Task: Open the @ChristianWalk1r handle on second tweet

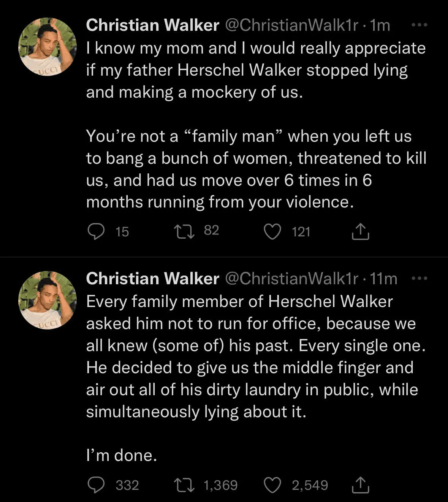Action: coord(291,279)
